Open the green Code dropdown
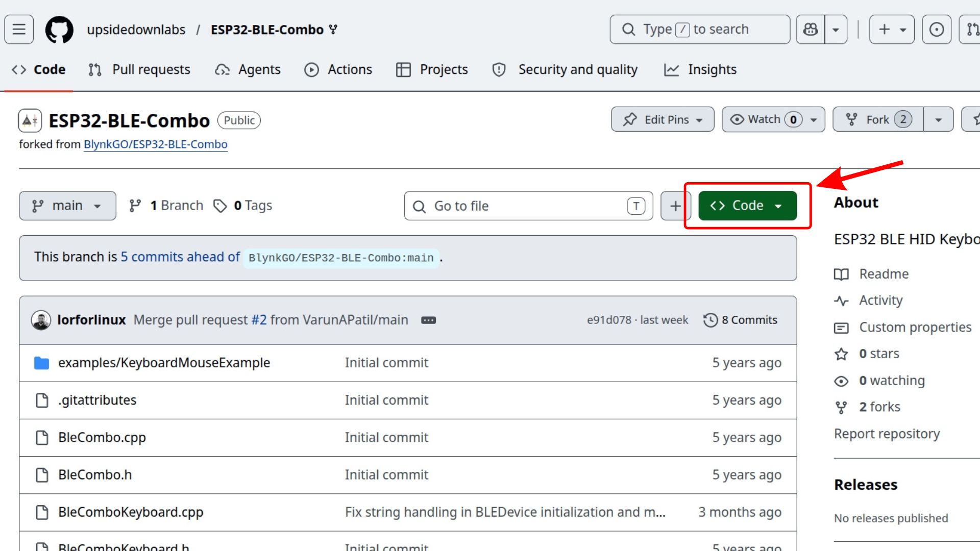The width and height of the screenshot is (980, 551). pos(747,206)
